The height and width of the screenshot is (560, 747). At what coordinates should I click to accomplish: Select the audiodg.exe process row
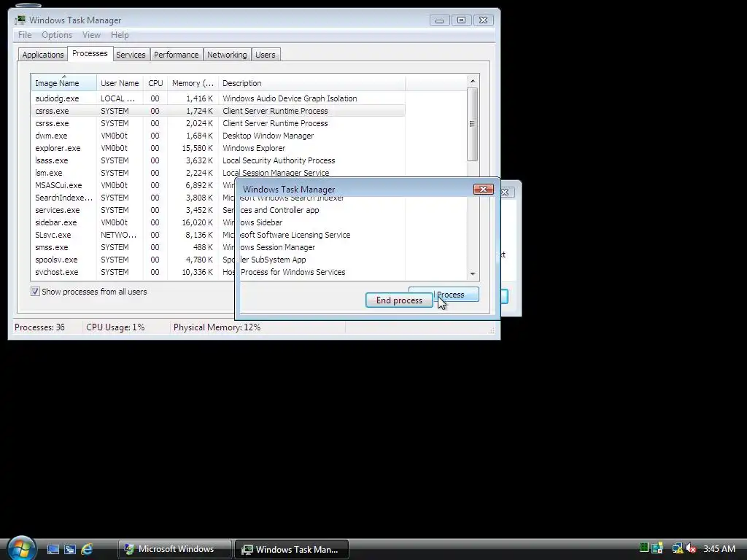point(218,98)
